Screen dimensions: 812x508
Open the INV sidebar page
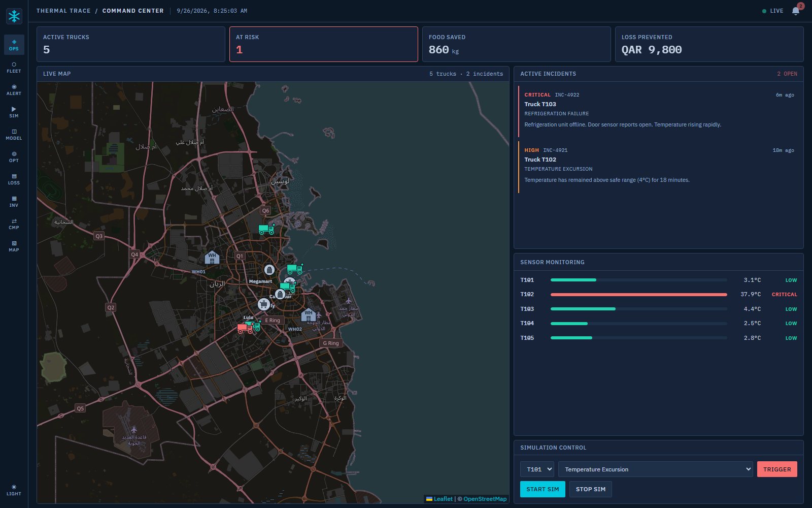14,201
